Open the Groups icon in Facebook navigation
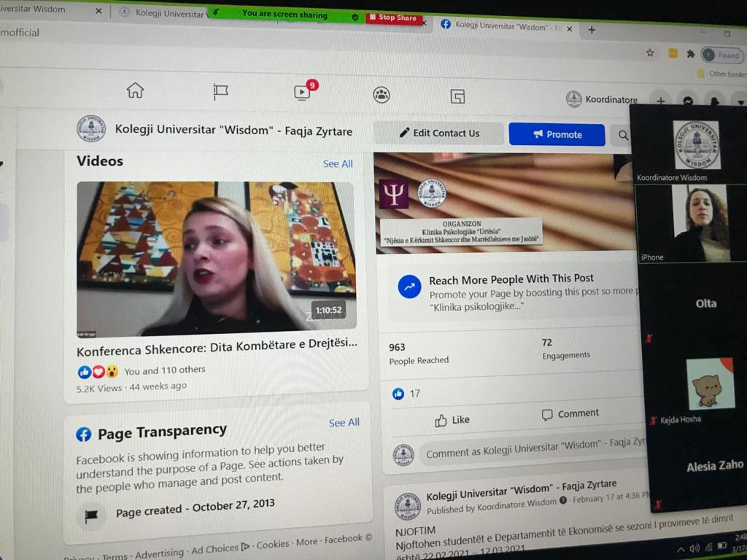Viewport: 747px width, 560px height. point(381,95)
